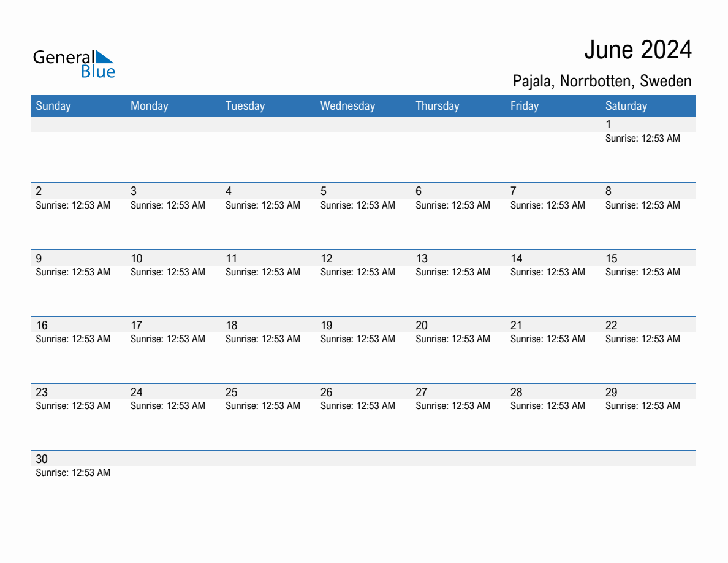The height and width of the screenshot is (563, 728).
Task: Select the June 2024 title
Action: pos(640,50)
